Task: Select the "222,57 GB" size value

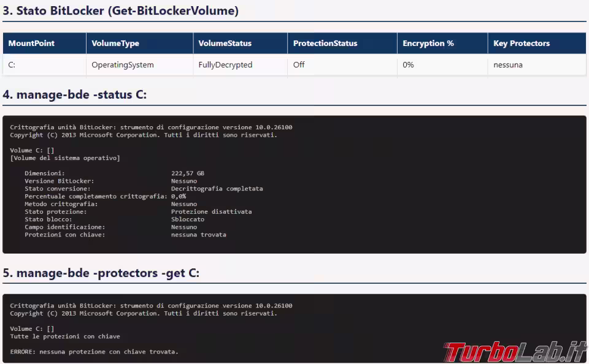Action: click(188, 173)
